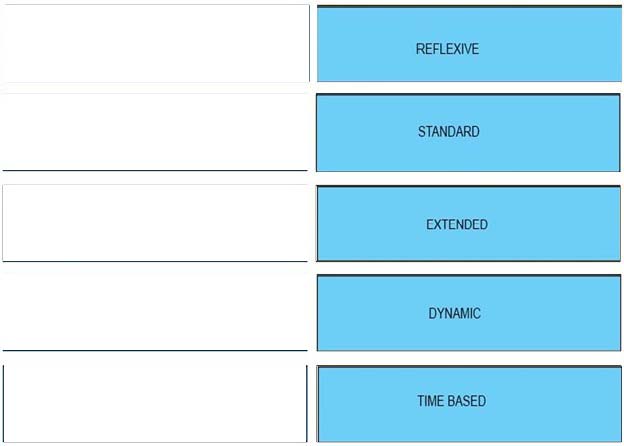Image resolution: width=624 pixels, height=446 pixels.
Task: Select the second white target box
Action: [155, 132]
